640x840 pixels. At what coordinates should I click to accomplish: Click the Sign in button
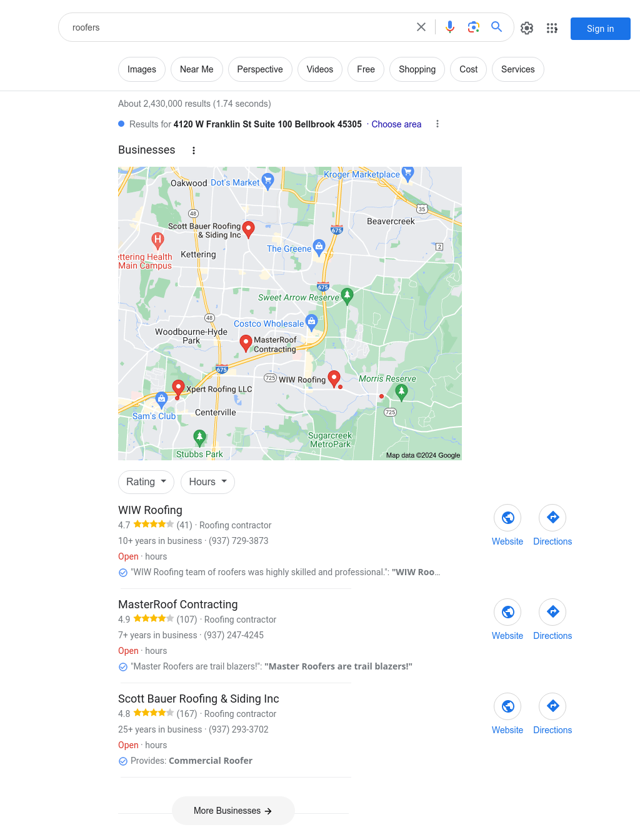click(x=601, y=29)
